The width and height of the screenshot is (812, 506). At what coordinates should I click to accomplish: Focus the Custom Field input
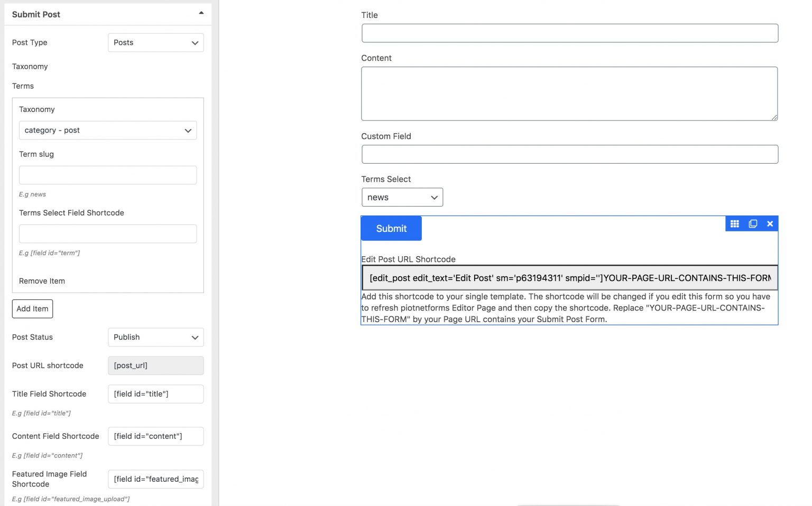569,154
